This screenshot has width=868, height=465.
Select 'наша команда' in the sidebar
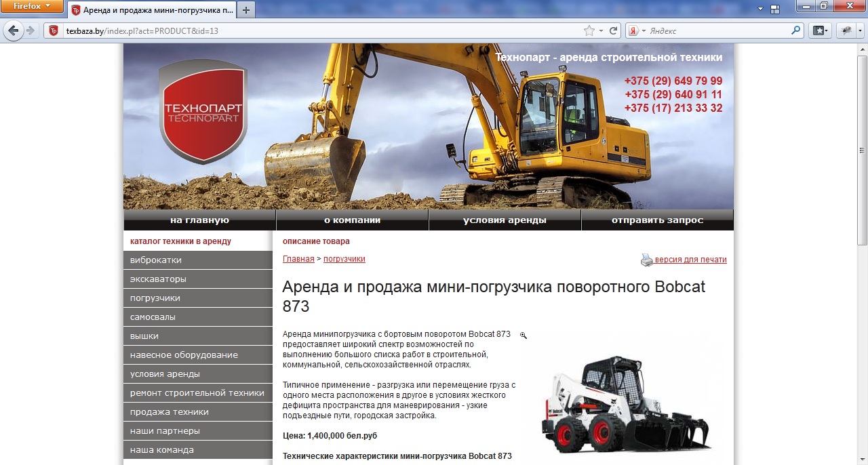198,450
